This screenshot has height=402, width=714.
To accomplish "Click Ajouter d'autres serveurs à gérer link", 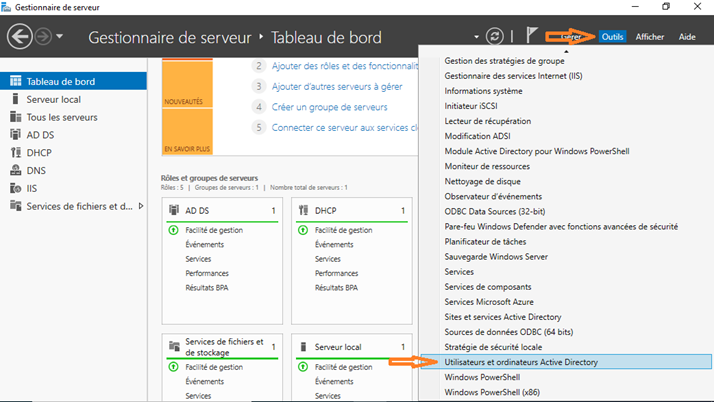I will (337, 87).
